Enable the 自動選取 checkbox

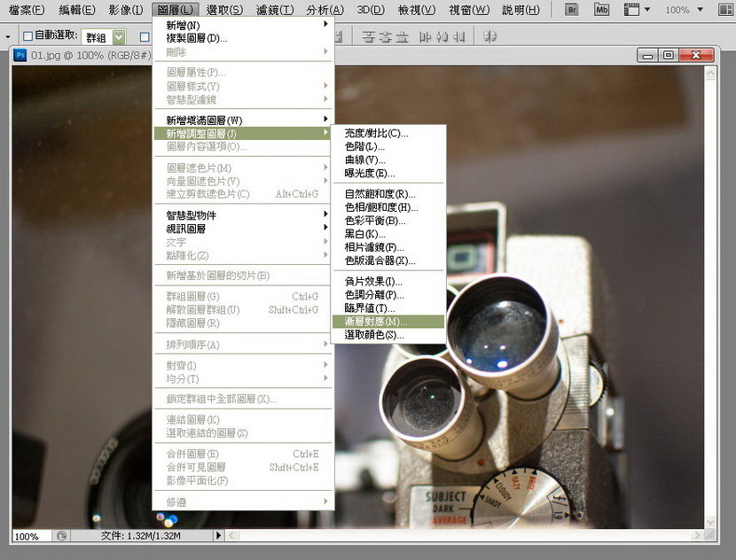click(27, 36)
